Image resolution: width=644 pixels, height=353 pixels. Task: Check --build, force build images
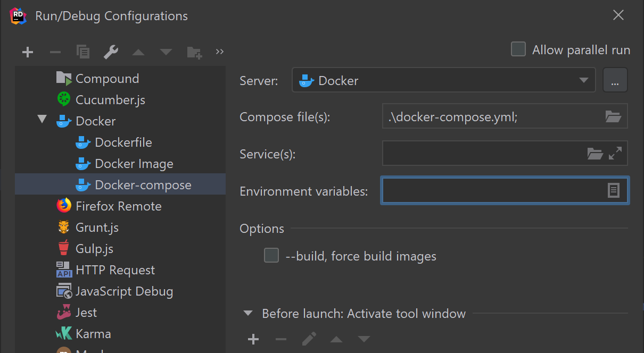(271, 255)
